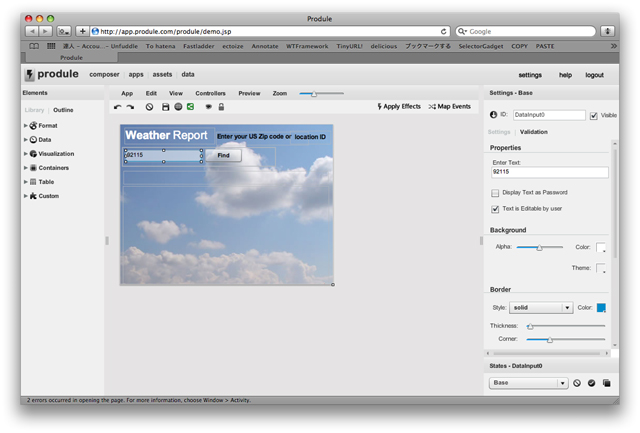Click the browser back arrow button
This screenshot has width=640, height=433.
tap(32, 31)
